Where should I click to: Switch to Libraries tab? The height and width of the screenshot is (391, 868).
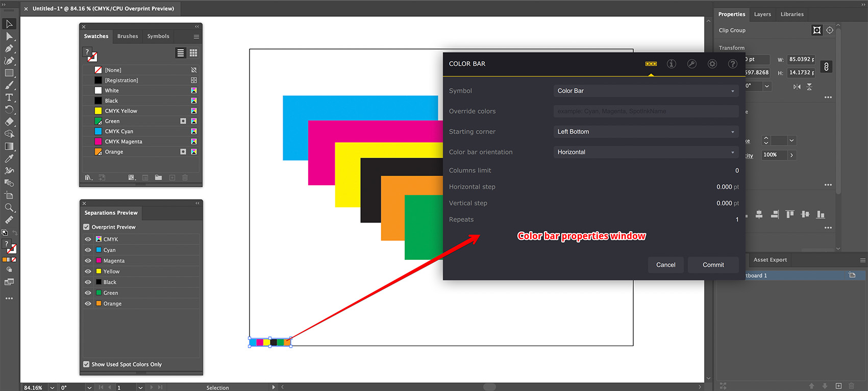click(792, 14)
